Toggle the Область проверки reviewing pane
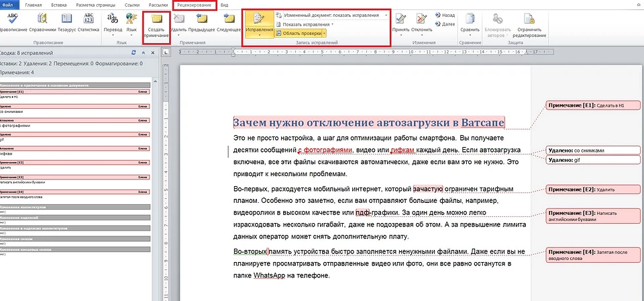Viewport: 644px width, 301px height. tap(299, 34)
